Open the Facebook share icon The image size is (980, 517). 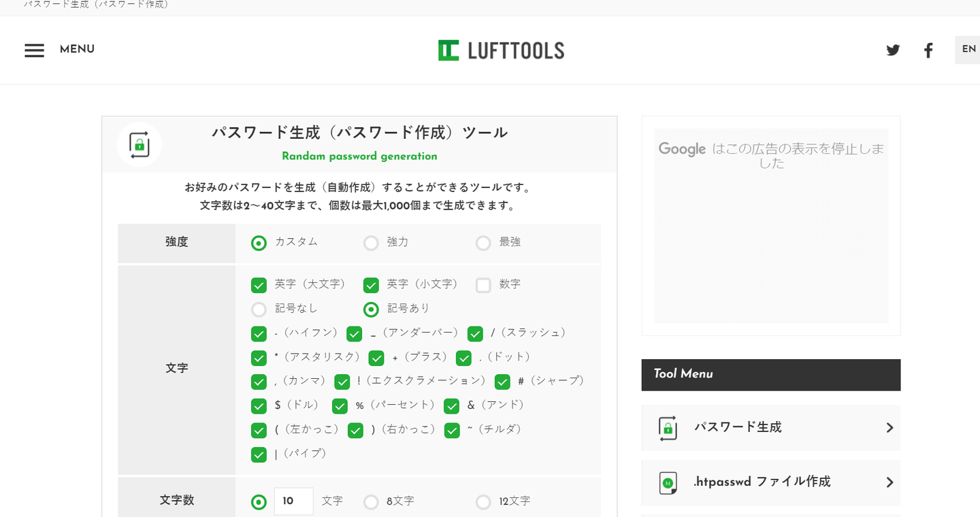[928, 50]
